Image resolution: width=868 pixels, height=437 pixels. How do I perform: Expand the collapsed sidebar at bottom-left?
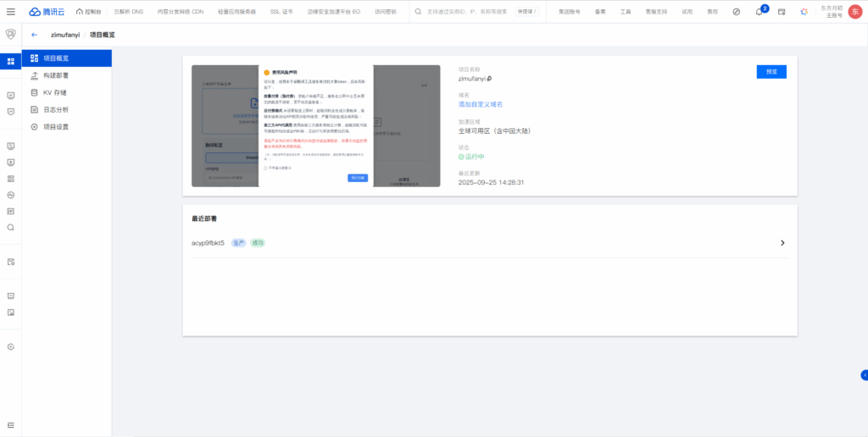click(10, 424)
